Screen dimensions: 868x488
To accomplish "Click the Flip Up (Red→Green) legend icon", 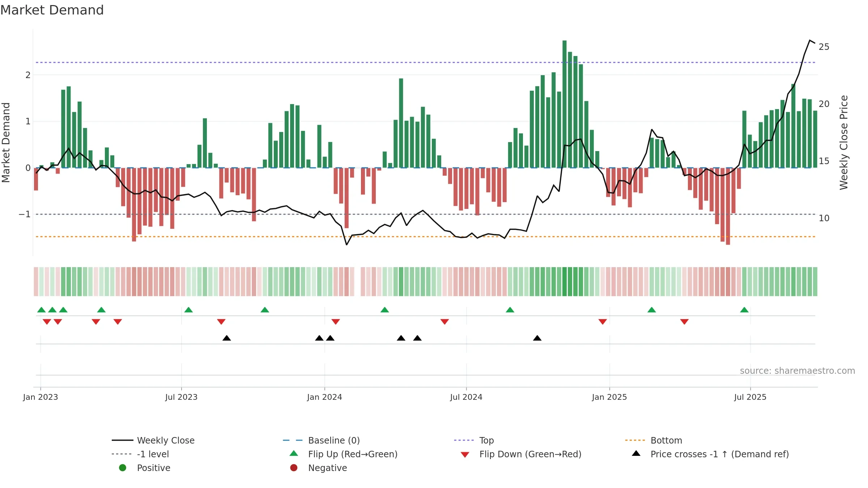I will coord(294,453).
